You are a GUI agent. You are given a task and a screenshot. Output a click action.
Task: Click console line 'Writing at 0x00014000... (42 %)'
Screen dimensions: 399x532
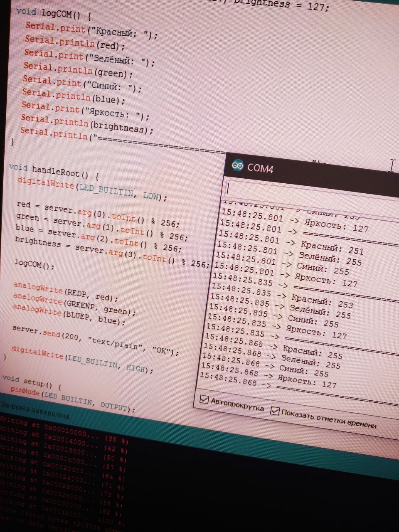pyautogui.click(x=64, y=439)
